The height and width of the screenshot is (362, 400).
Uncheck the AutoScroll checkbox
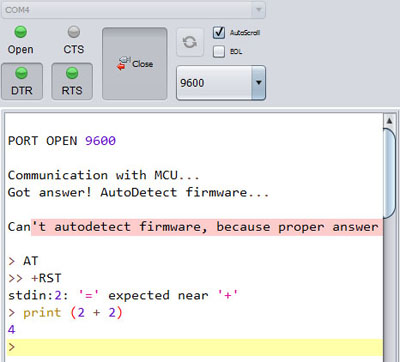point(219,33)
